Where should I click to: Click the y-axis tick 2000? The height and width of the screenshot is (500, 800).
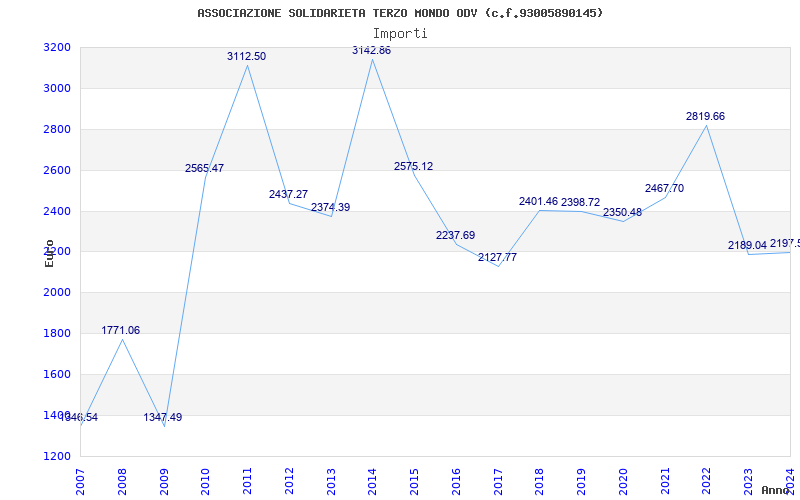point(57,292)
